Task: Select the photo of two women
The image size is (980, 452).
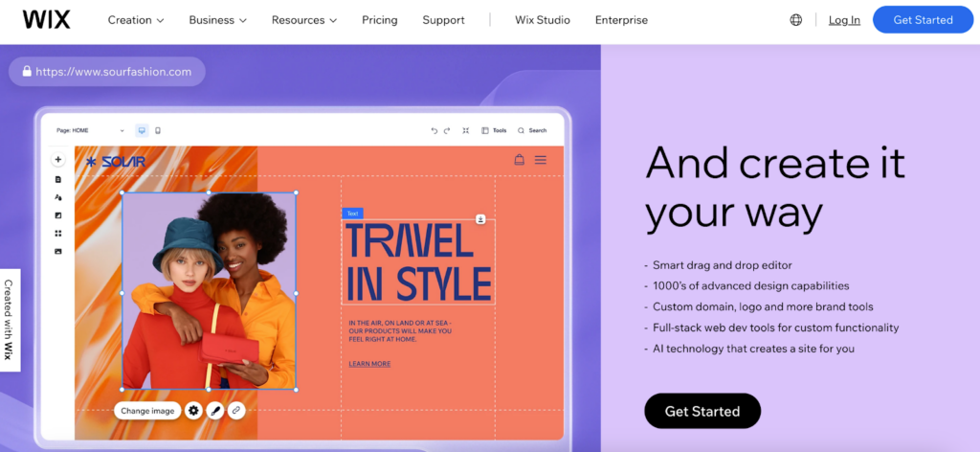Action: click(209, 291)
